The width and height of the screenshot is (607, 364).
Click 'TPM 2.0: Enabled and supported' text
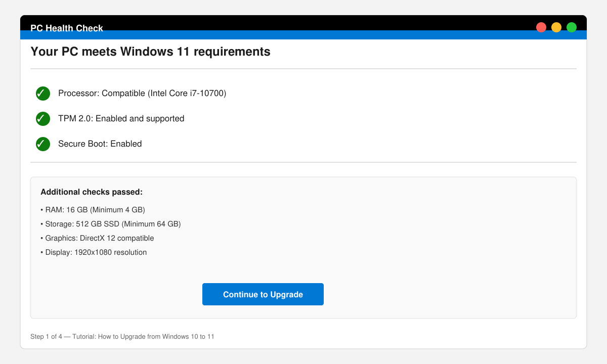tap(121, 119)
